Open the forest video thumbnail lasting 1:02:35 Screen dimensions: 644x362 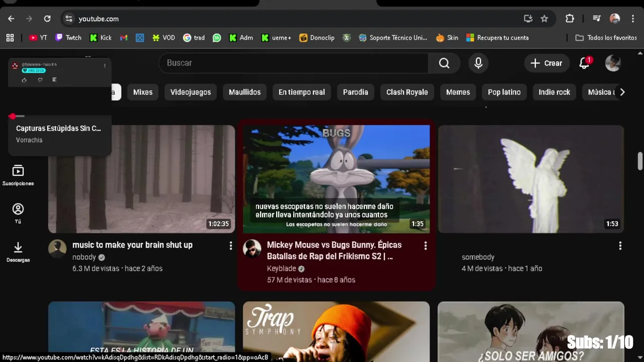pos(141,179)
